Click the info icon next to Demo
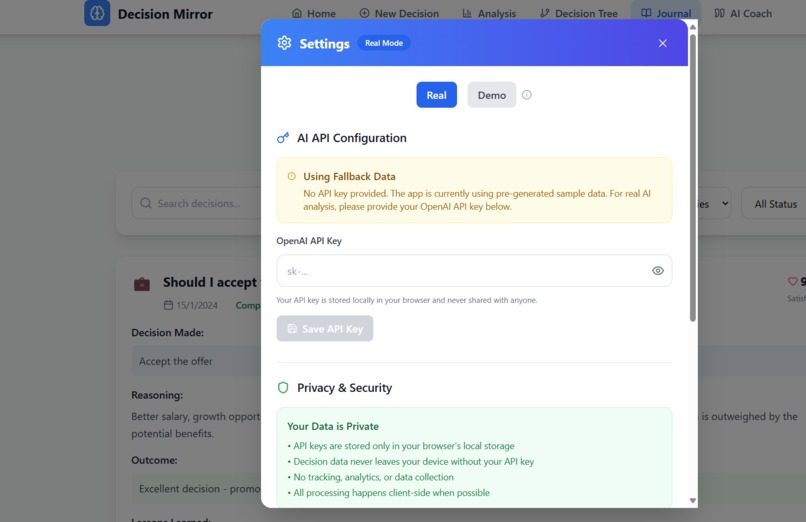The width and height of the screenshot is (806, 522). (x=527, y=95)
